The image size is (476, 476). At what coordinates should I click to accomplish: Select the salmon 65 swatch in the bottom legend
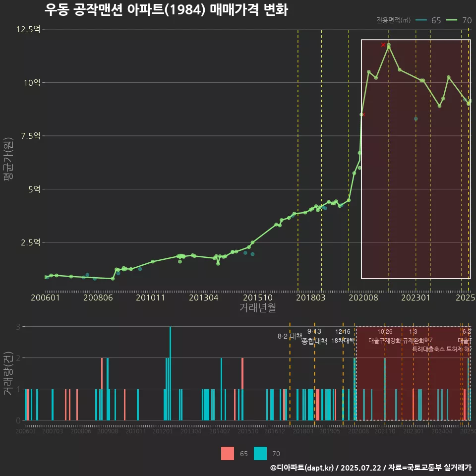[x=228, y=454]
